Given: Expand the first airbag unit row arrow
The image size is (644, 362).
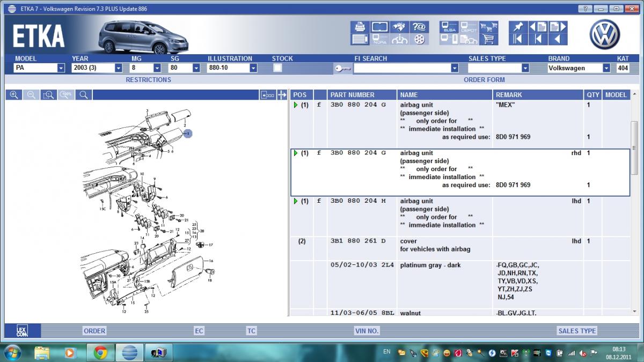Looking at the screenshot, I should coord(296,105).
